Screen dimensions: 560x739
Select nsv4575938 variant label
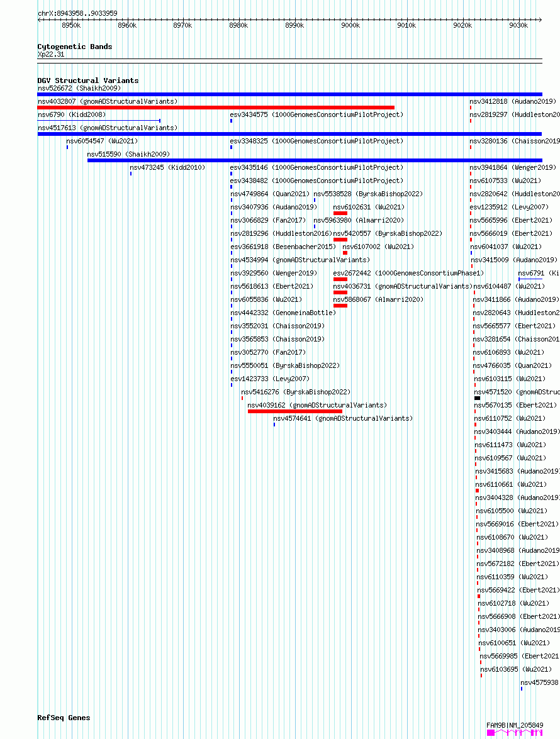pyautogui.click(x=540, y=682)
